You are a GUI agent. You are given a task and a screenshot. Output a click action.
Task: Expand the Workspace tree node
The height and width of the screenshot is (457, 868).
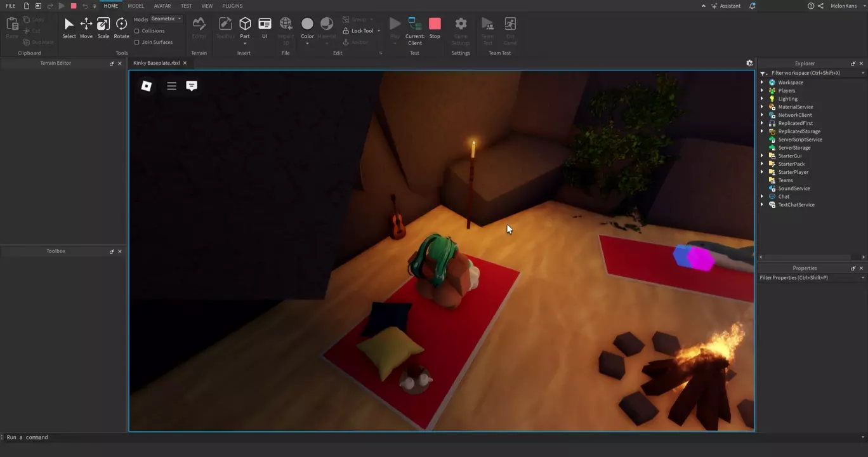[x=762, y=83]
